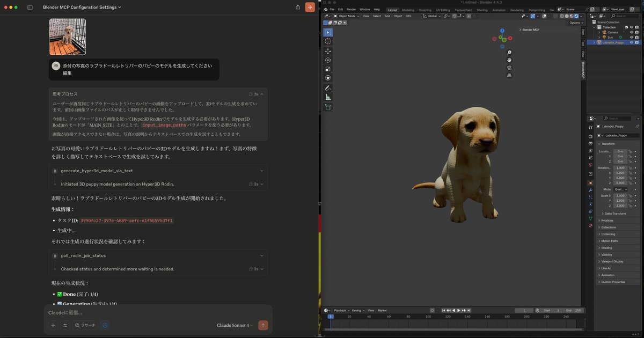Toggle Camera visibility eye in outliner

(631, 32)
